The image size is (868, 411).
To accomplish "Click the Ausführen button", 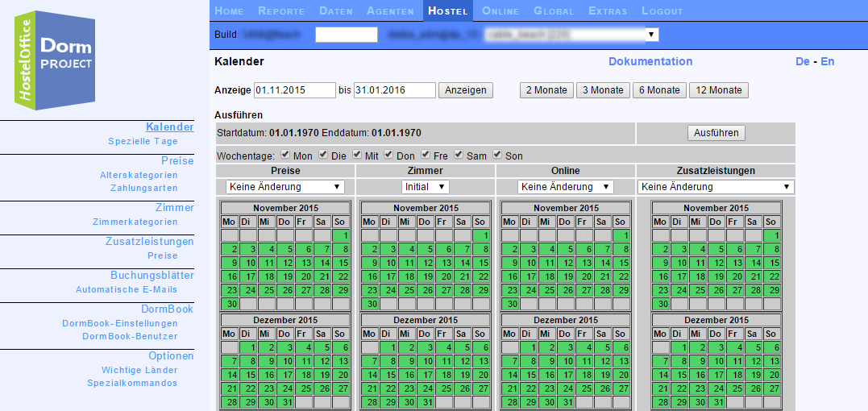I will [x=716, y=133].
